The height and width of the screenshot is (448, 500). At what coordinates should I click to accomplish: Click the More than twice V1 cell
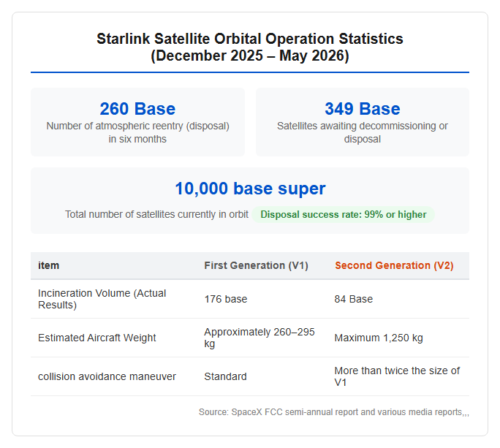pos(397,376)
